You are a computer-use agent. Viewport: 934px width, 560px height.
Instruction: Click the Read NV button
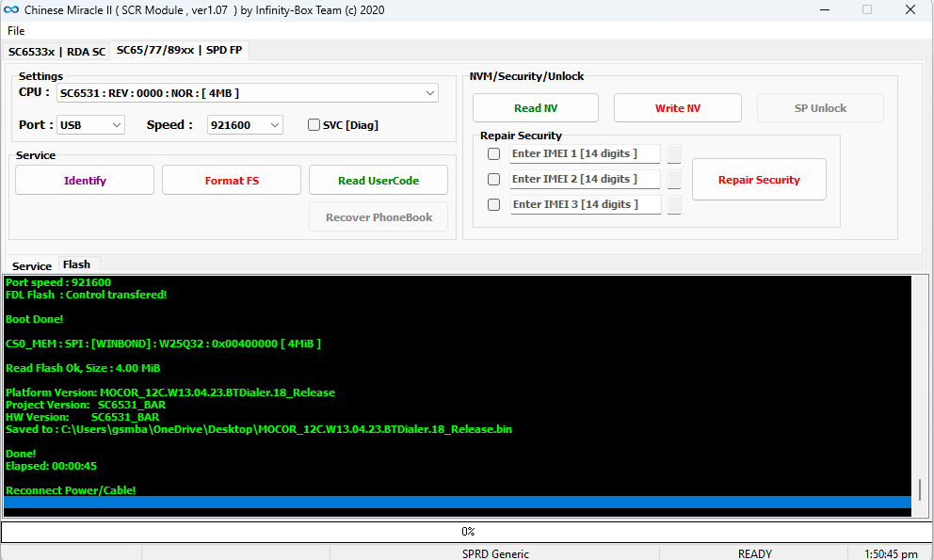tap(536, 108)
